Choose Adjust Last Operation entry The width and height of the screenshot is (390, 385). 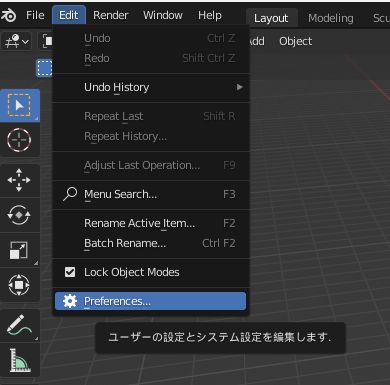(x=151, y=165)
